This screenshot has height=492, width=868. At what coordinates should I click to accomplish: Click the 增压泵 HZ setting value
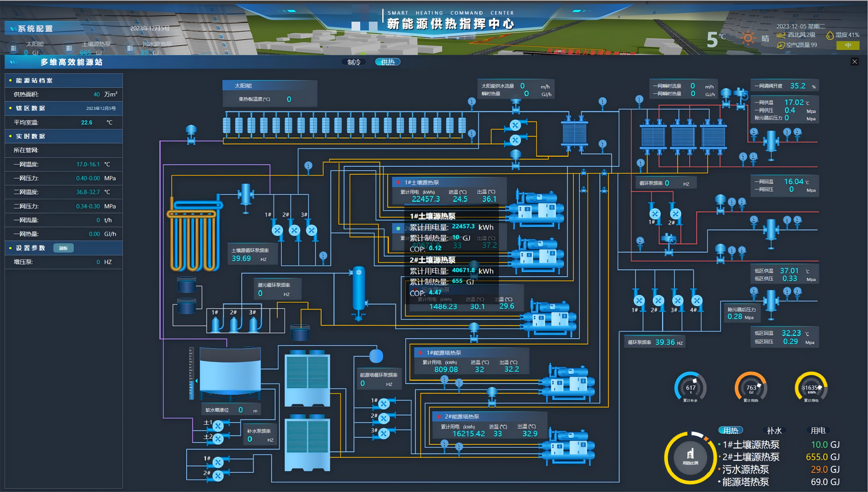tap(98, 262)
